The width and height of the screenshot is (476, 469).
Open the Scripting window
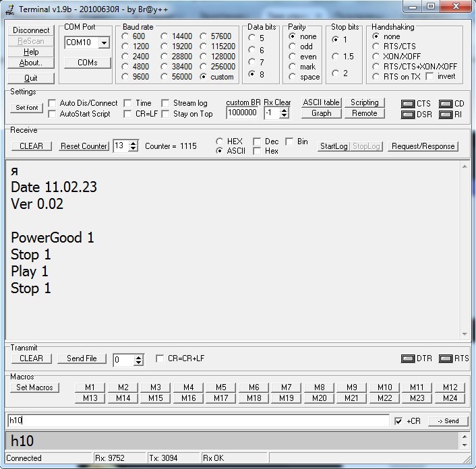point(365,102)
